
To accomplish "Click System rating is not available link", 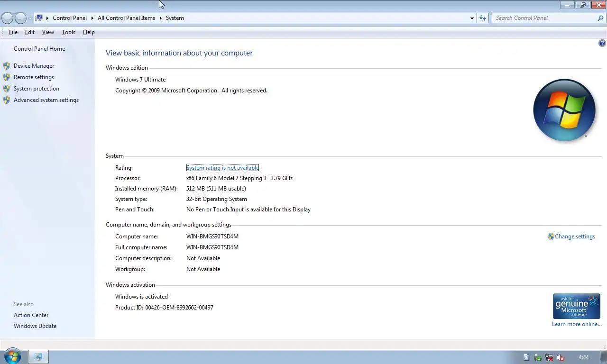I will (222, 168).
